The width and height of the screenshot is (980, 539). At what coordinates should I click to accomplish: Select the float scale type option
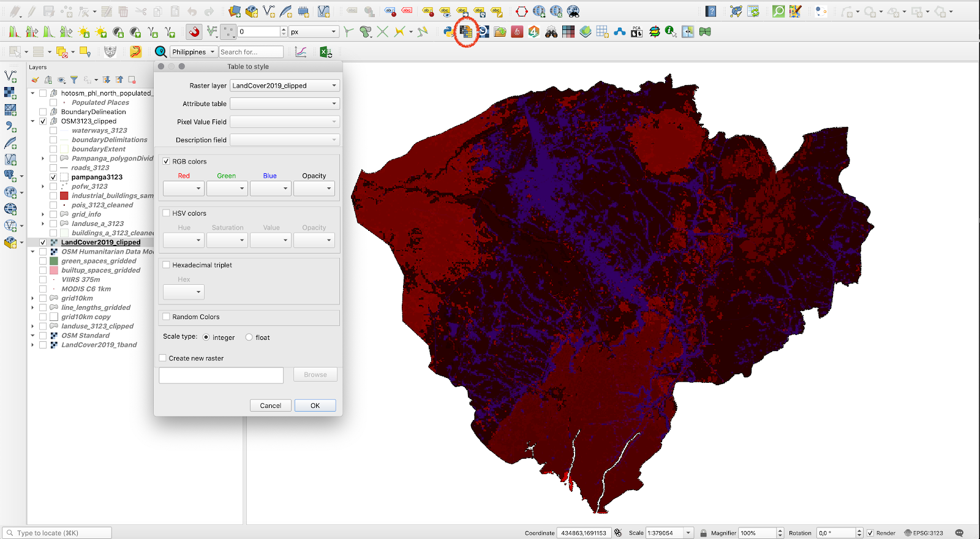(249, 337)
